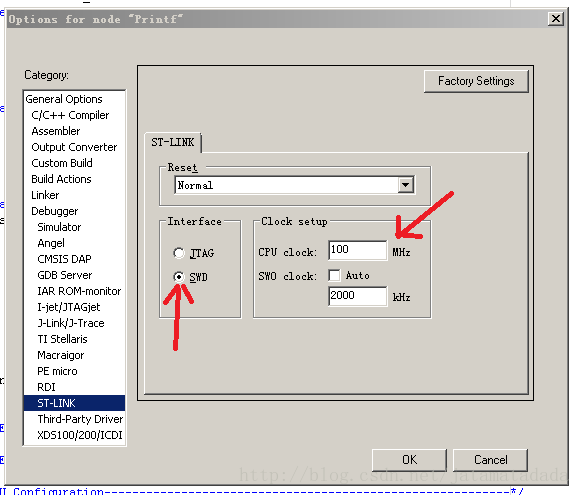Click the Factory Settings button
Screen dimensions: 580x495
coord(476,81)
